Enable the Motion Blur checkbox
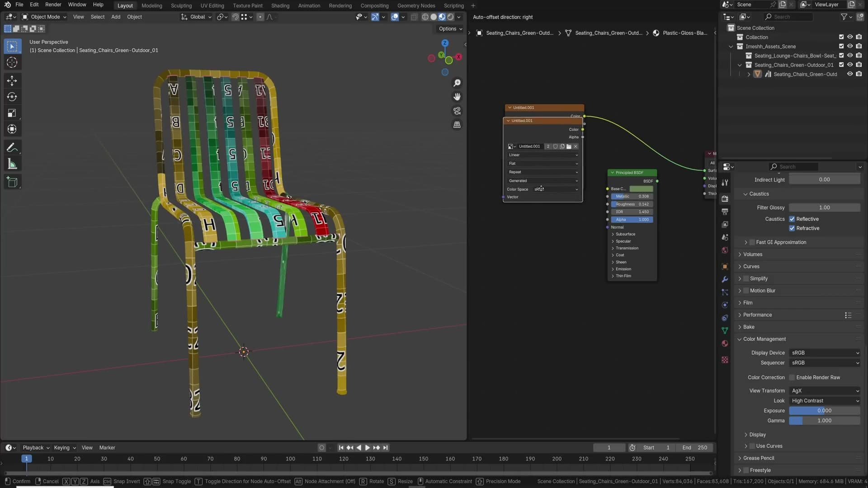This screenshot has height=488, width=868. tap(746, 291)
